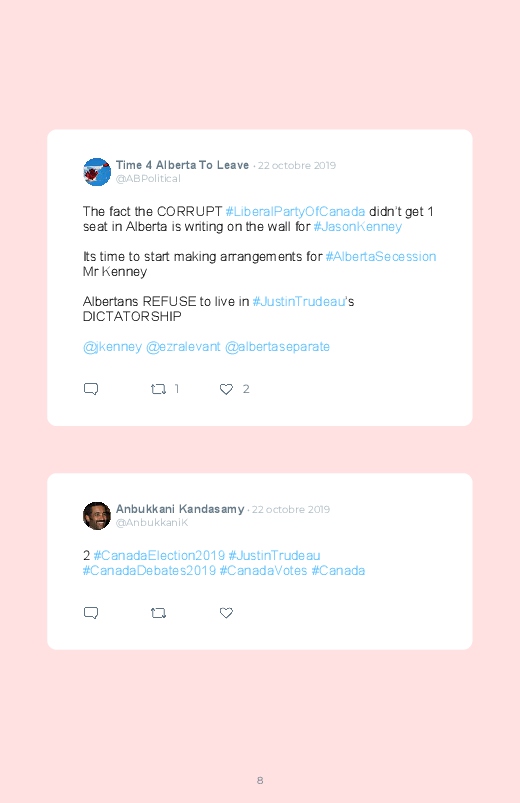Visit @jkenney mention

click(x=112, y=347)
